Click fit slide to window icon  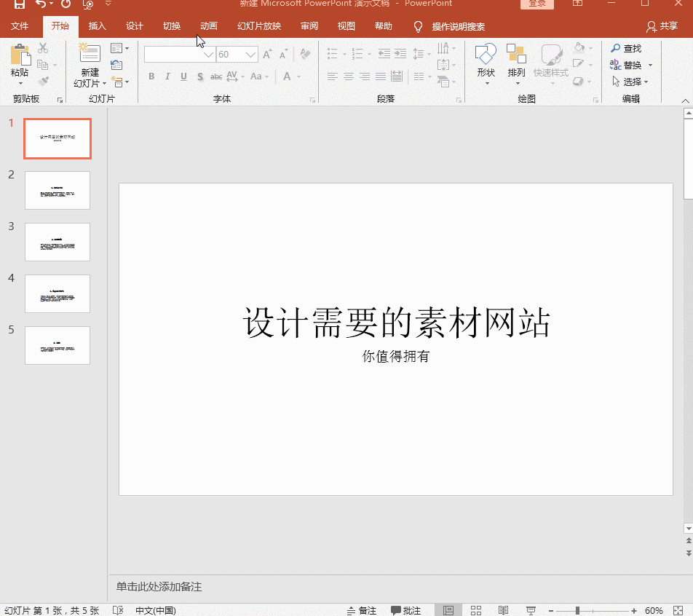678,610
